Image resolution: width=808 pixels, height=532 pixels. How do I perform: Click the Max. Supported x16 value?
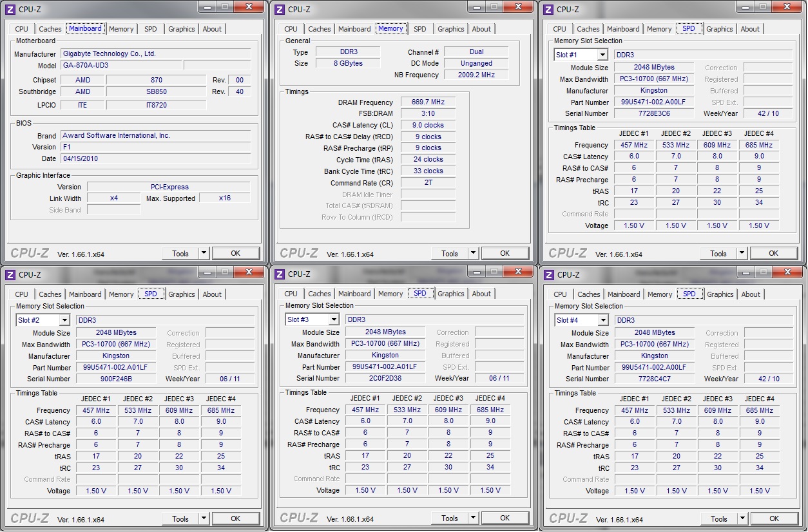[x=224, y=198]
